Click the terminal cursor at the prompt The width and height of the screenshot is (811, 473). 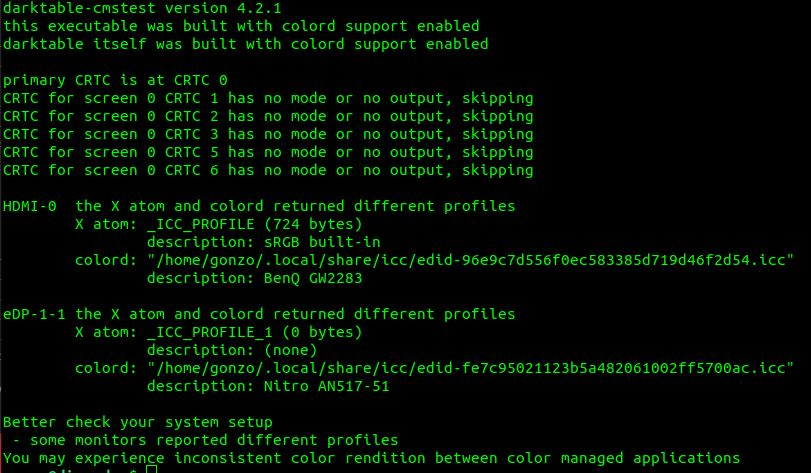coord(150,470)
